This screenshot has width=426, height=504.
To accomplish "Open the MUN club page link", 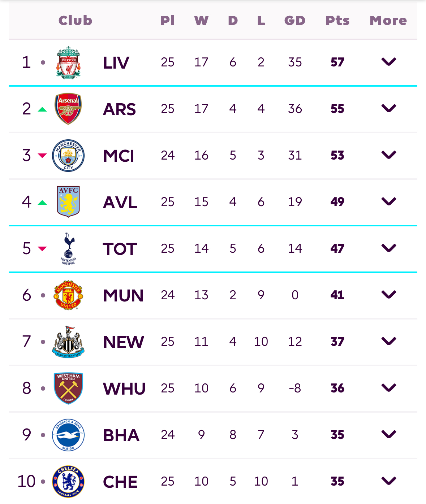I will pos(123,295).
